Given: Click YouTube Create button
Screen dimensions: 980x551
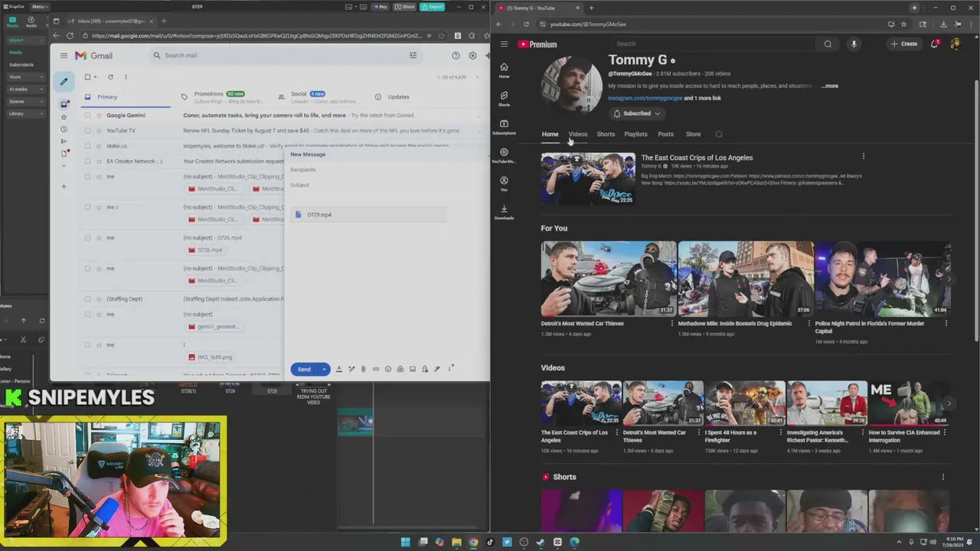Looking at the screenshot, I should pyautogui.click(x=904, y=44).
